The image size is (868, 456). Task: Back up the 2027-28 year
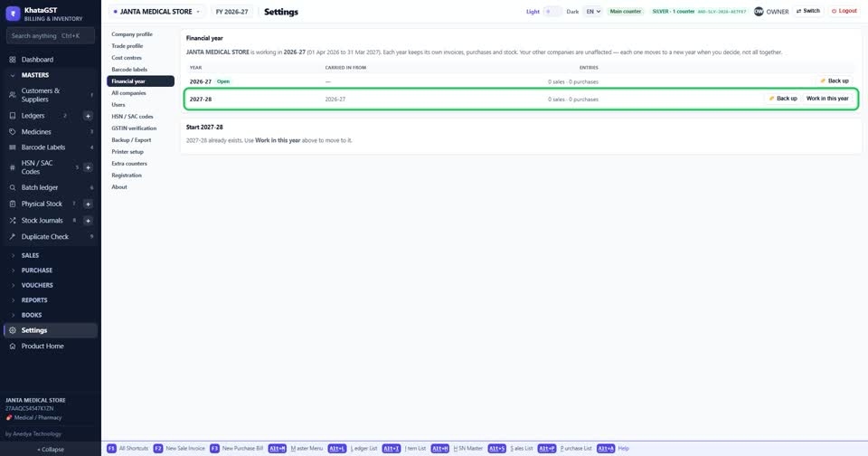[783, 99]
